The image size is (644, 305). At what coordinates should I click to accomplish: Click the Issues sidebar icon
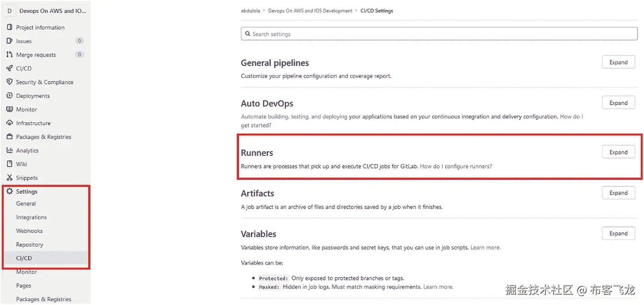point(10,41)
